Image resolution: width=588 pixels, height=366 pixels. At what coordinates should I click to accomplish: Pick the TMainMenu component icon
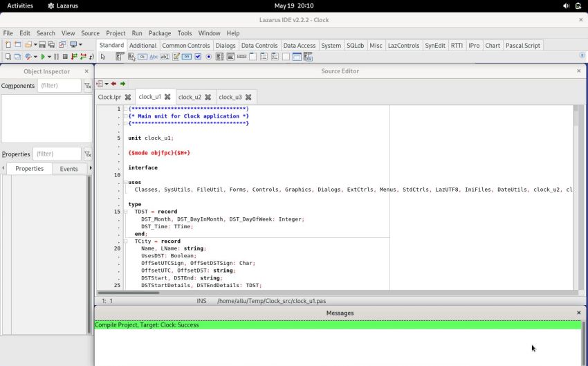tap(120, 57)
